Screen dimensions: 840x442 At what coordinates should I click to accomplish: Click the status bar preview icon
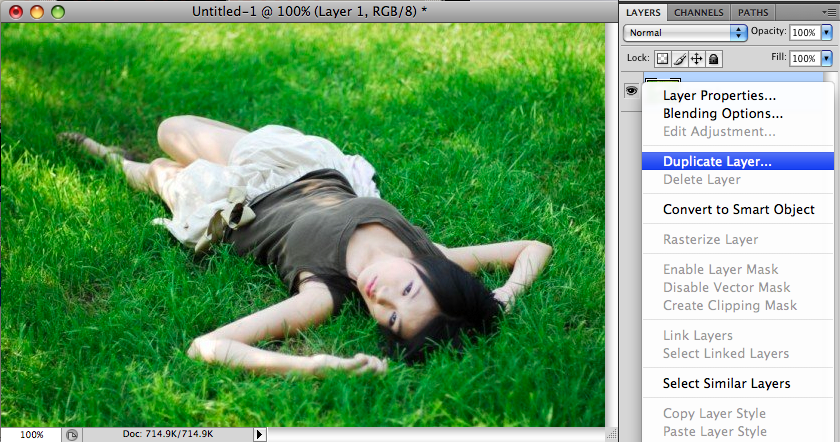(72, 434)
